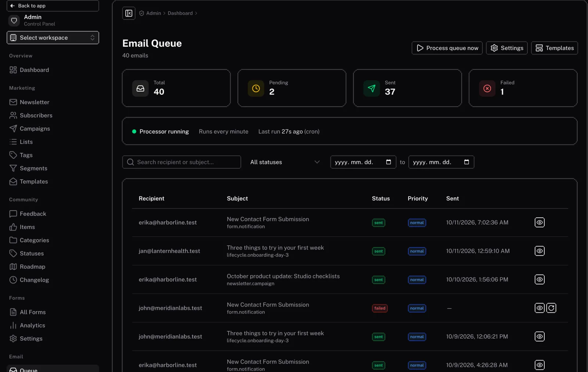Image resolution: width=588 pixels, height=372 pixels.
Task: Click the Pending clock icon
Action: click(x=256, y=89)
